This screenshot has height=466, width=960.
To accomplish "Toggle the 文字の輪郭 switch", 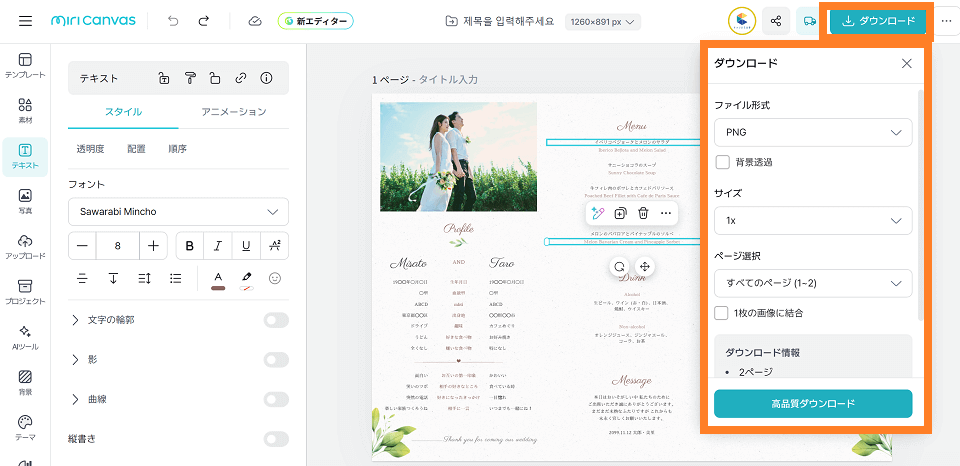I will (x=276, y=320).
